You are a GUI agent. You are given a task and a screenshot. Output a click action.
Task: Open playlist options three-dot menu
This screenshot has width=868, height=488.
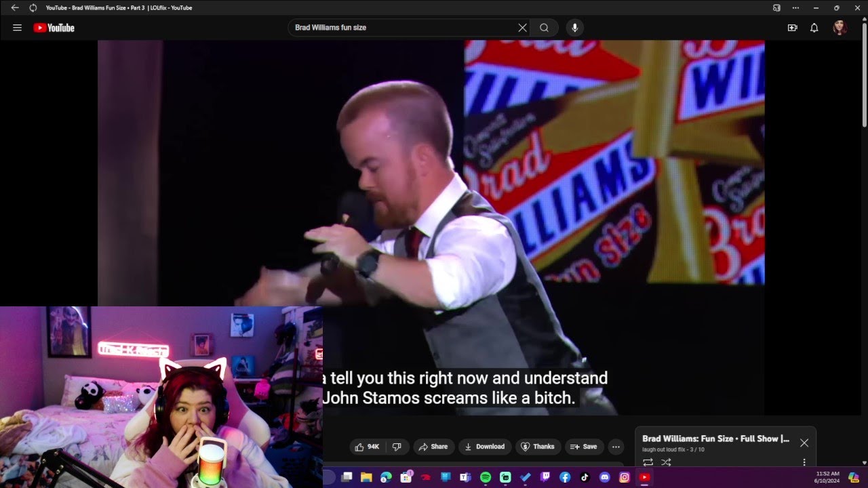804,462
